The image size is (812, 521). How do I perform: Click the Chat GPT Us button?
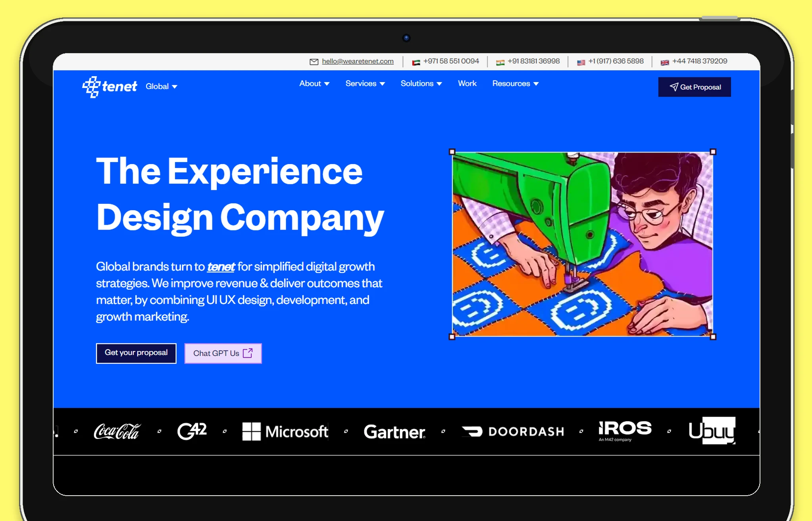pyautogui.click(x=223, y=353)
